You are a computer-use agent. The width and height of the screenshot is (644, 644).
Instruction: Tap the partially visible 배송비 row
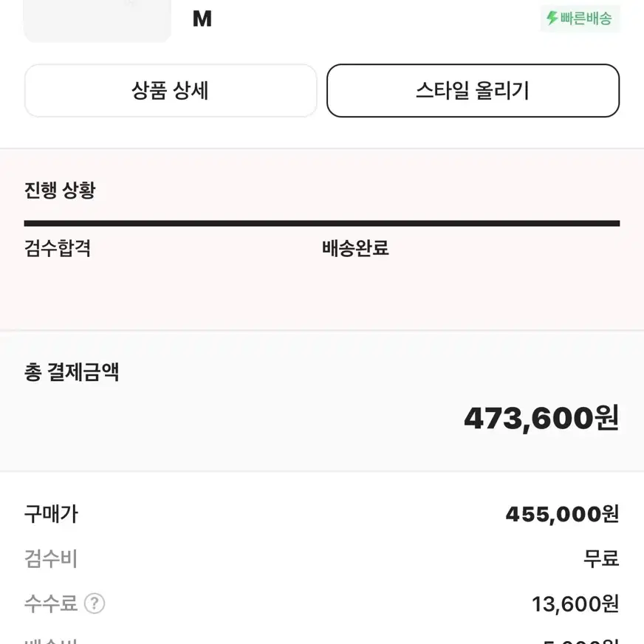click(322, 641)
